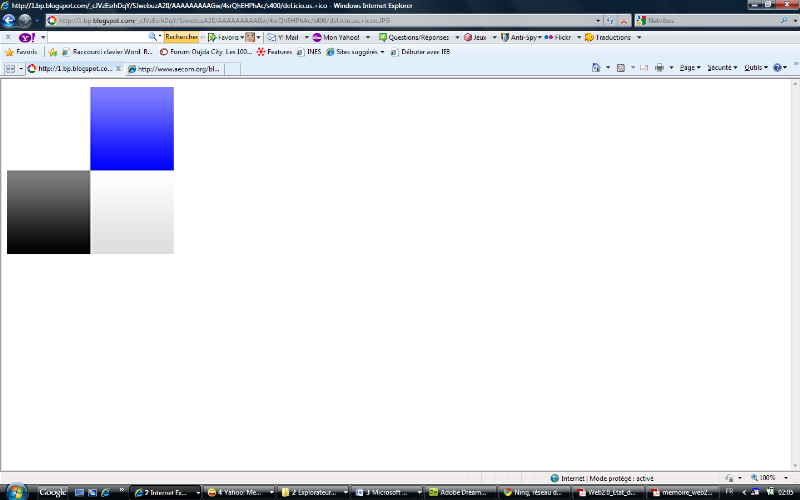Click the Refresh page icon
Image resolution: width=800 pixels, height=500 pixels.
[610, 21]
